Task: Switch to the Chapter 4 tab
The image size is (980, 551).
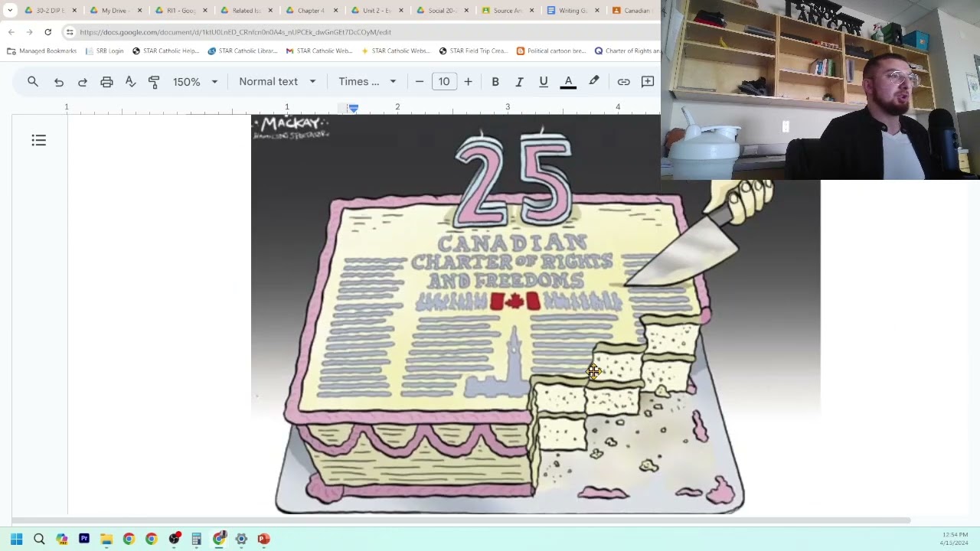Action: tap(311, 11)
